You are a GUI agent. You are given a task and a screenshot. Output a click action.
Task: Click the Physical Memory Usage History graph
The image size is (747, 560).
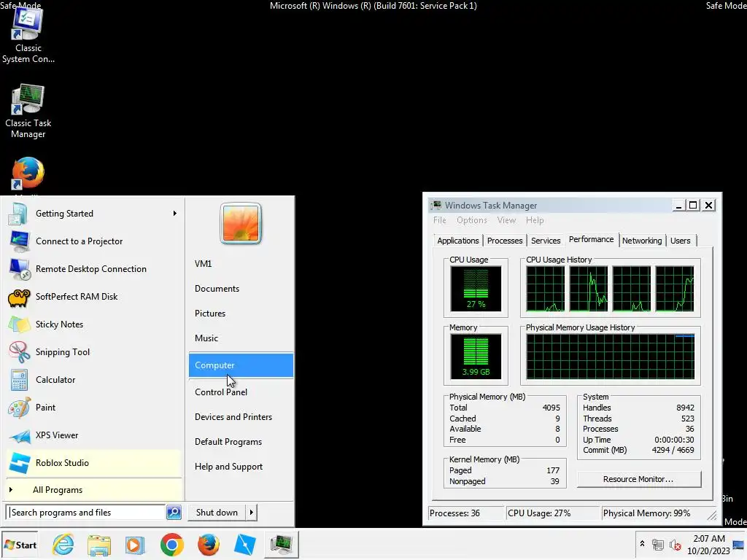611,356
